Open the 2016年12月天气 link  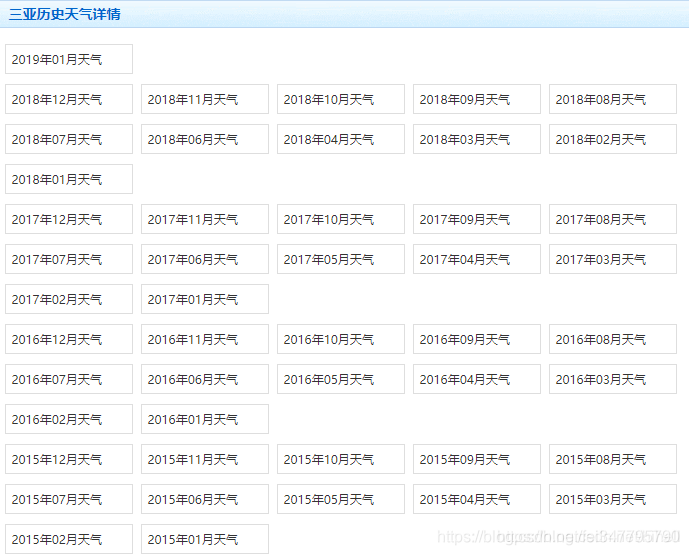(x=69, y=339)
